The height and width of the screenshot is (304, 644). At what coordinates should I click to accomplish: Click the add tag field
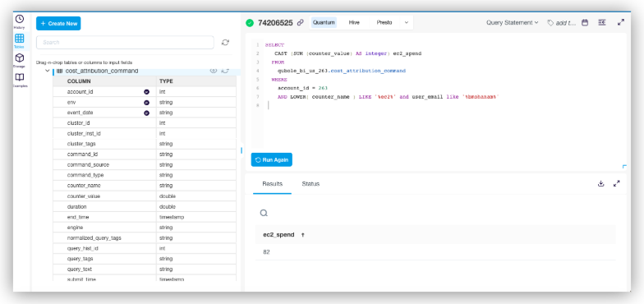pyautogui.click(x=565, y=23)
